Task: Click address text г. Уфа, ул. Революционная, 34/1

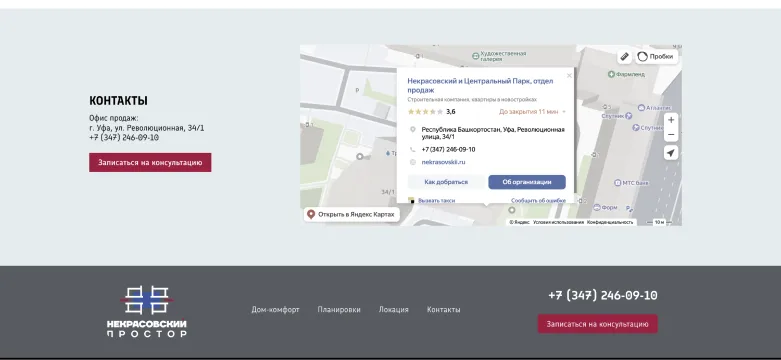Action: click(x=146, y=128)
